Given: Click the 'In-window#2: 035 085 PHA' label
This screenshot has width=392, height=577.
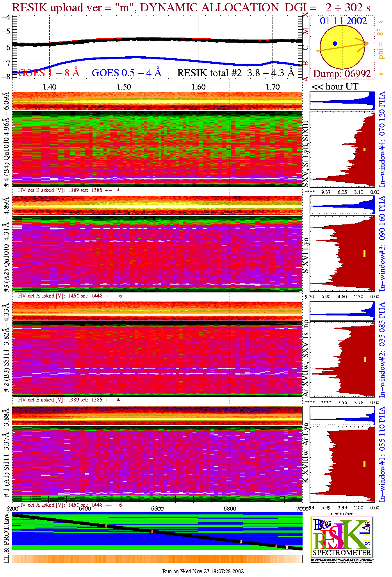Looking at the screenshot, I should point(382,349).
